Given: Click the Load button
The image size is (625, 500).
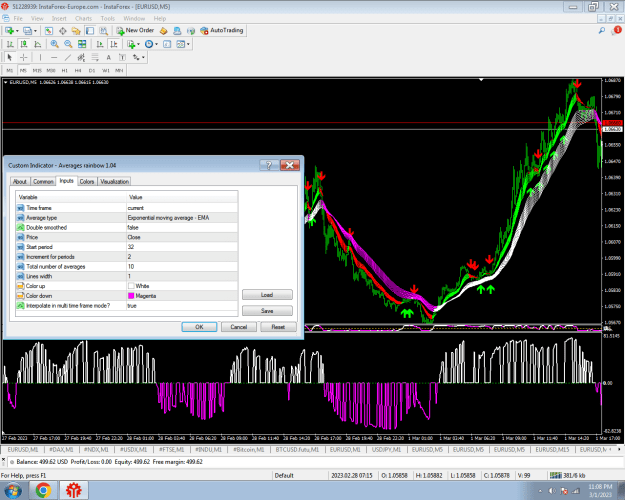Looking at the screenshot, I should [x=267, y=295].
